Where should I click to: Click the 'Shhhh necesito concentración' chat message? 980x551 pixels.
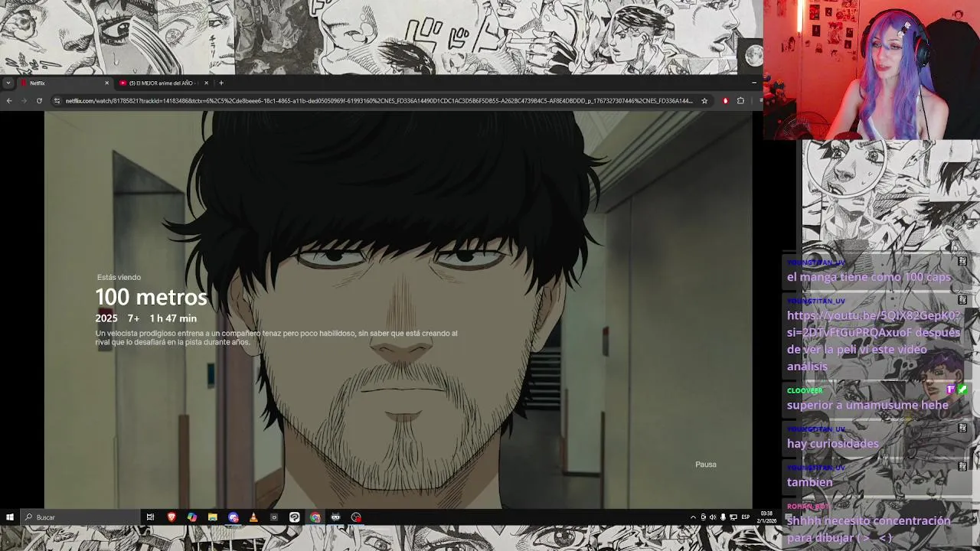(868, 529)
